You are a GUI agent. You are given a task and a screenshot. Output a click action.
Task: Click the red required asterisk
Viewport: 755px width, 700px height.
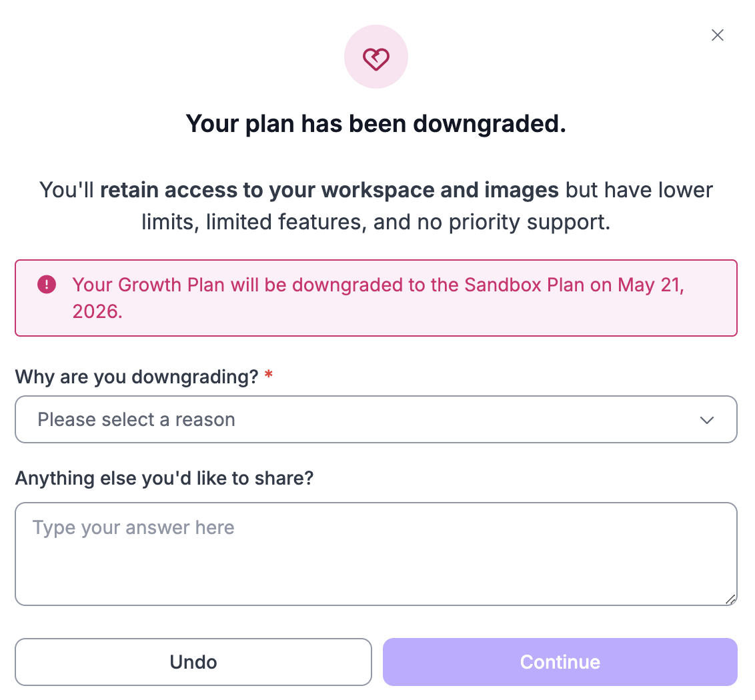pyautogui.click(x=269, y=376)
